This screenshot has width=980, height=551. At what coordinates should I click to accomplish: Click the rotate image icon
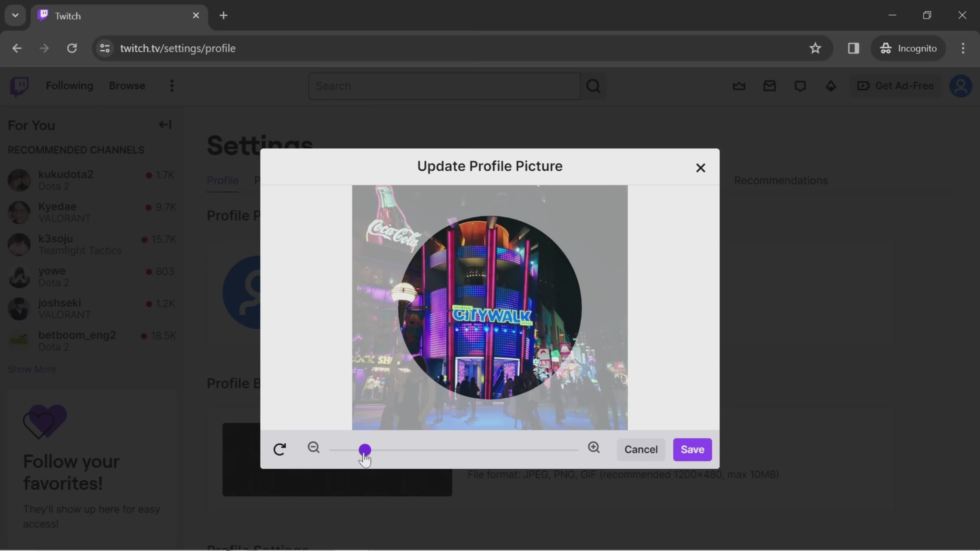pos(280,449)
